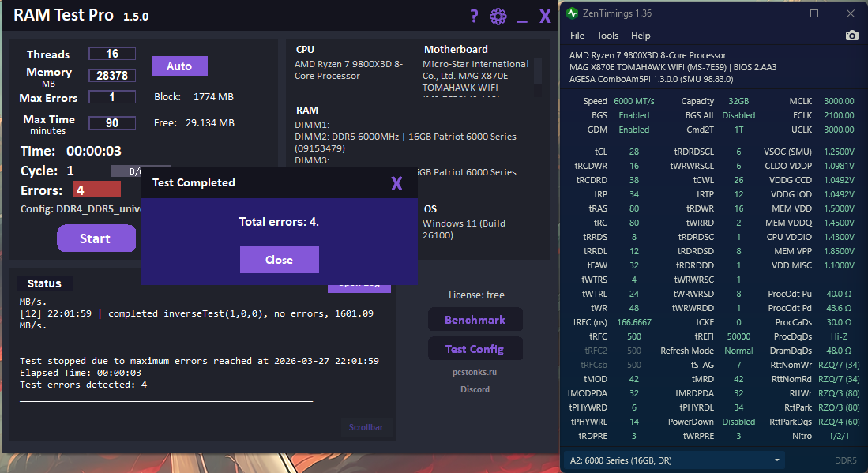Open the Discord link

pyautogui.click(x=475, y=389)
